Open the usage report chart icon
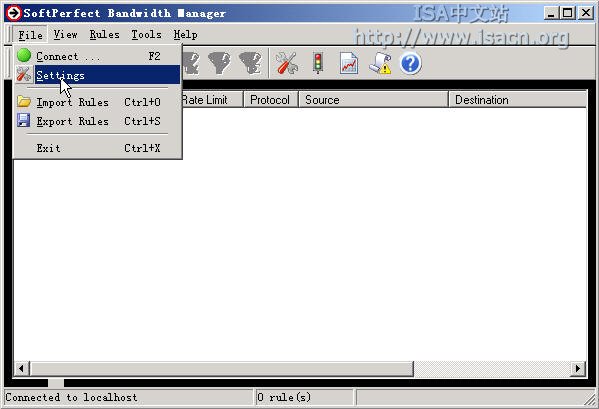The height and width of the screenshot is (409, 599). click(x=349, y=63)
